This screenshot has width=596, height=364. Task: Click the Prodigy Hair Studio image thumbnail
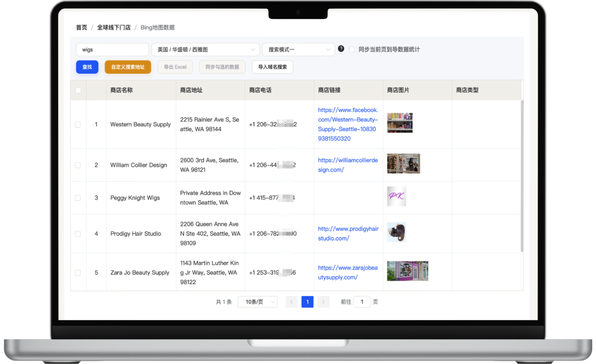pyautogui.click(x=397, y=232)
